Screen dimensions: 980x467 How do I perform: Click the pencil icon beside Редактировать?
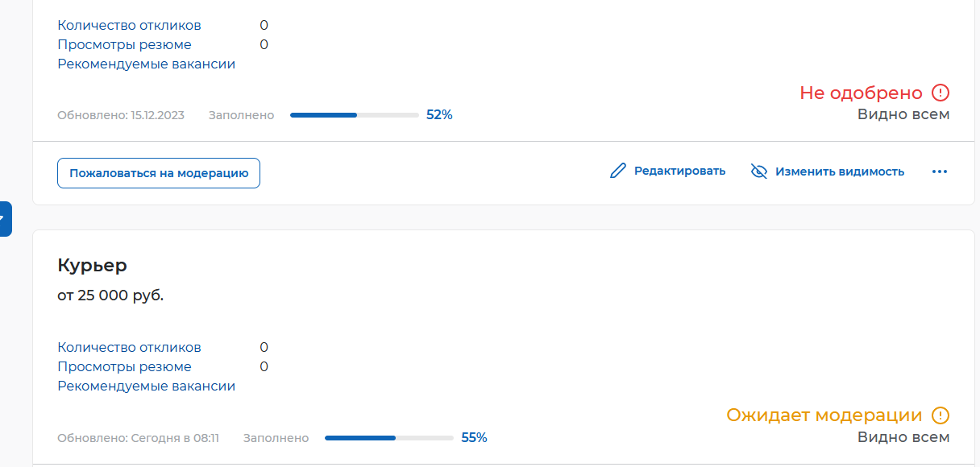coord(618,171)
